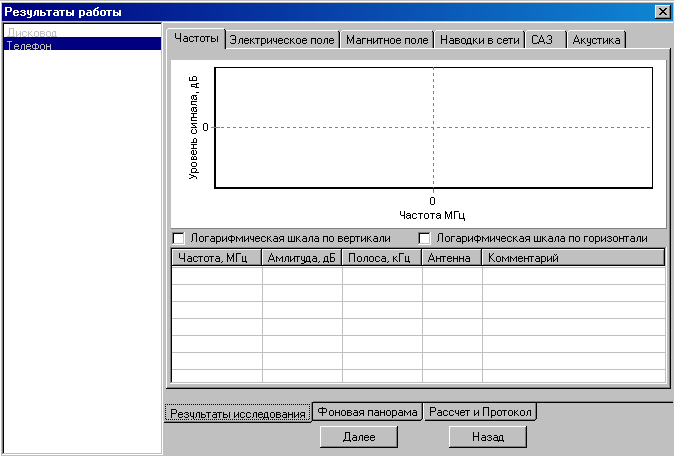Viewport: 674px width, 456px height.
Task: Enable logarithmic vertical scale checkbox
Action: point(178,238)
